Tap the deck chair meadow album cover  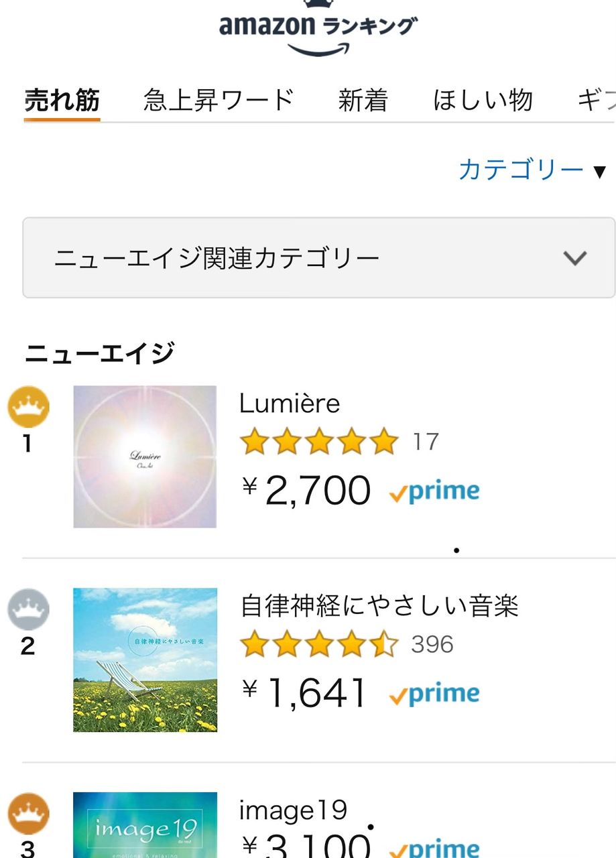pyautogui.click(x=145, y=660)
